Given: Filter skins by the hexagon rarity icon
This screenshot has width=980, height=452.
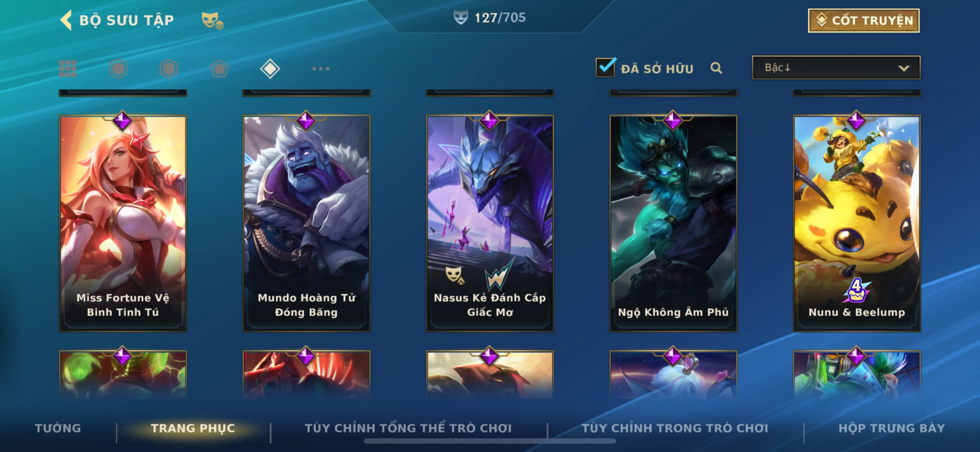Looking at the screenshot, I should pos(169,69).
